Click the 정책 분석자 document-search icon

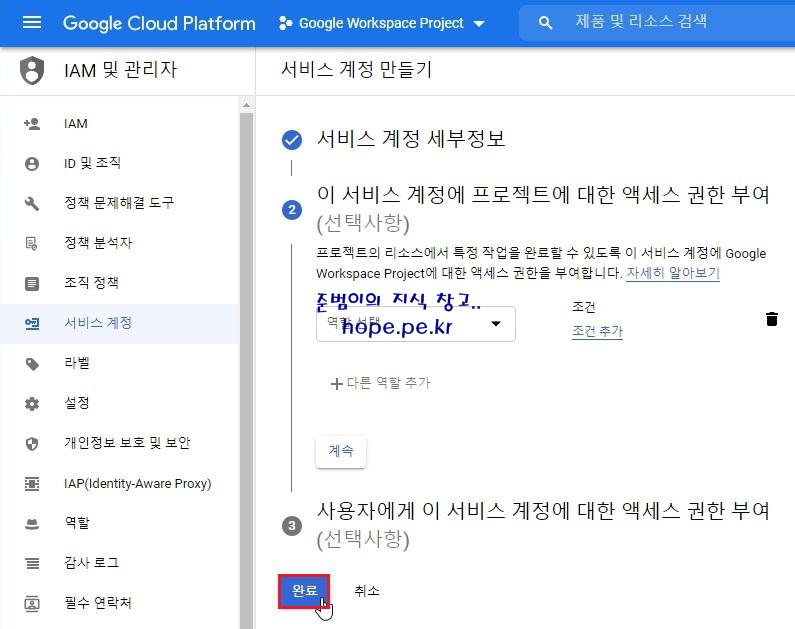31,243
